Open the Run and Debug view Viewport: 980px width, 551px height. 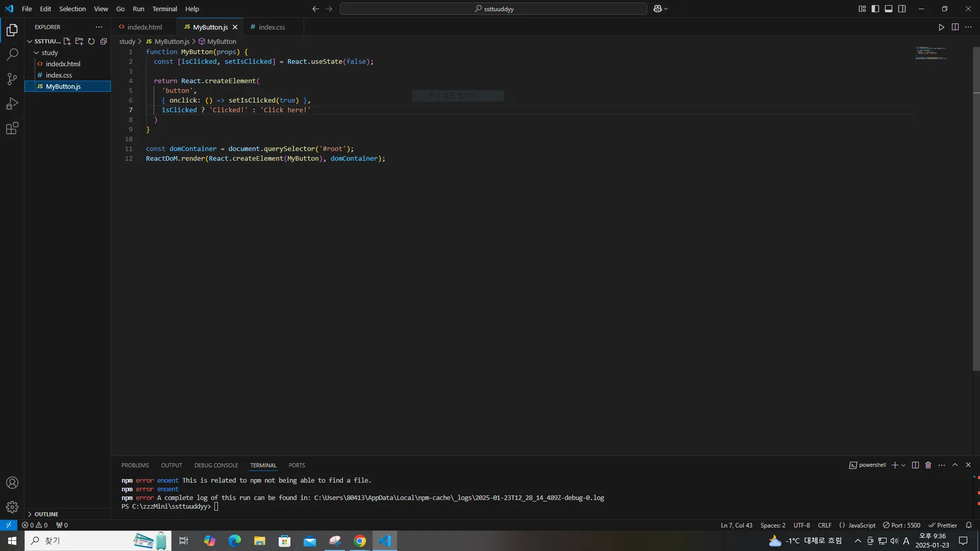coord(12,104)
